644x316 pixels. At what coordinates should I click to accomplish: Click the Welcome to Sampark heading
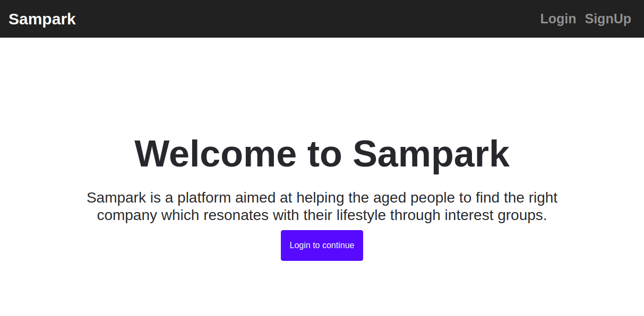pyautogui.click(x=322, y=154)
